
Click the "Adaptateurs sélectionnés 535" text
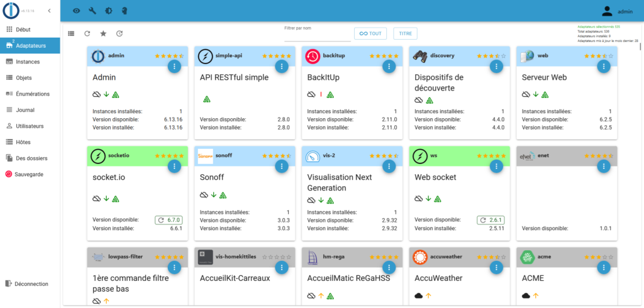click(599, 26)
